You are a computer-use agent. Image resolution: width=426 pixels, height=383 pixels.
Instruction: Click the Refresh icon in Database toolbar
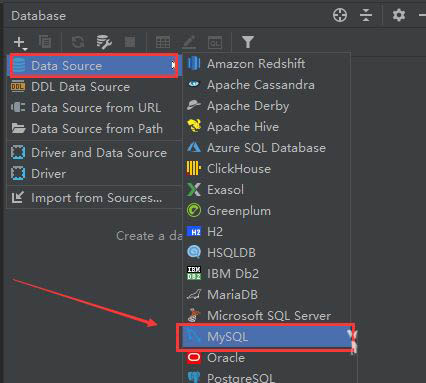(78, 42)
